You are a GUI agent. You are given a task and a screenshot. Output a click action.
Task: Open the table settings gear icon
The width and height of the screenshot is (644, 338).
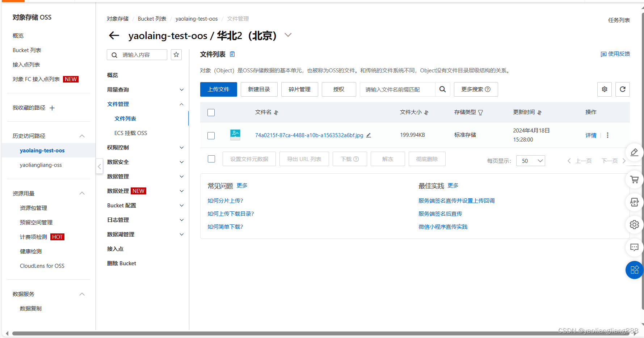(x=605, y=89)
